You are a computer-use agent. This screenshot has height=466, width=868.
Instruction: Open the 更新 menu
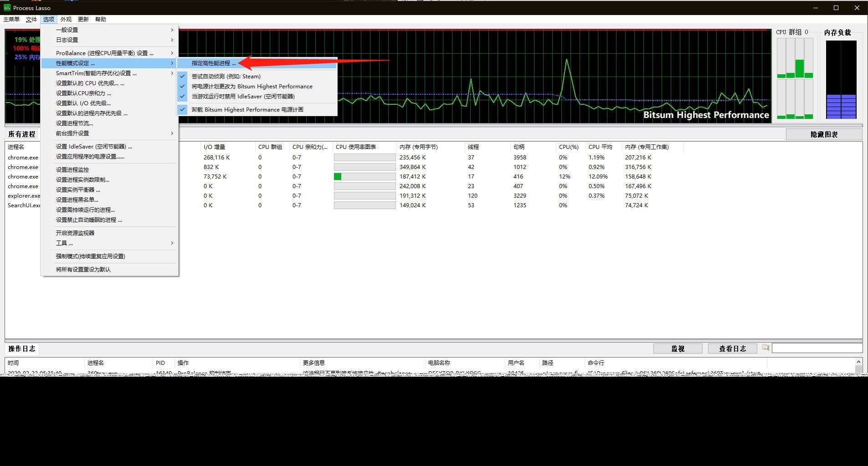[83, 19]
